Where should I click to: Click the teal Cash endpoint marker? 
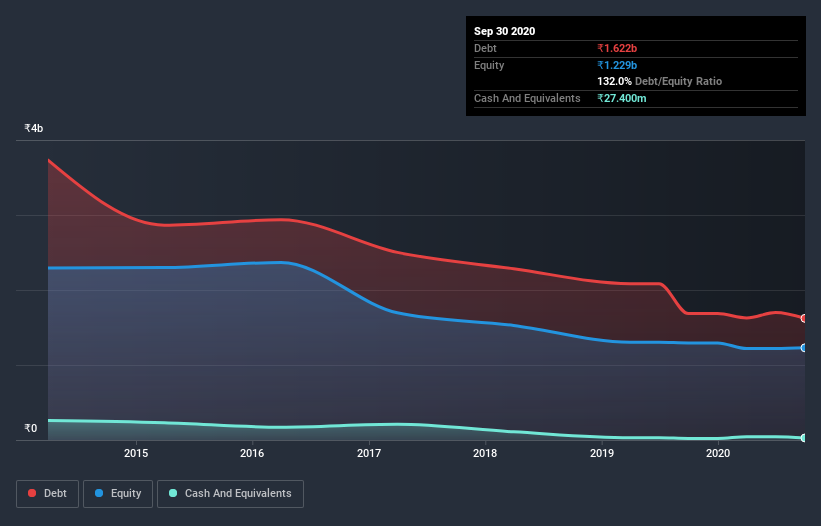tap(804, 438)
